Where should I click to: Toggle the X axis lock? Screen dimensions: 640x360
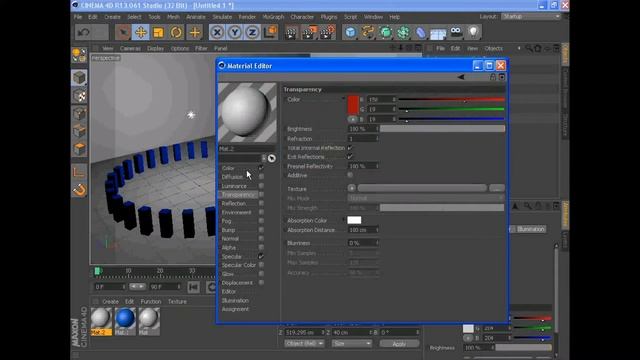[217, 32]
